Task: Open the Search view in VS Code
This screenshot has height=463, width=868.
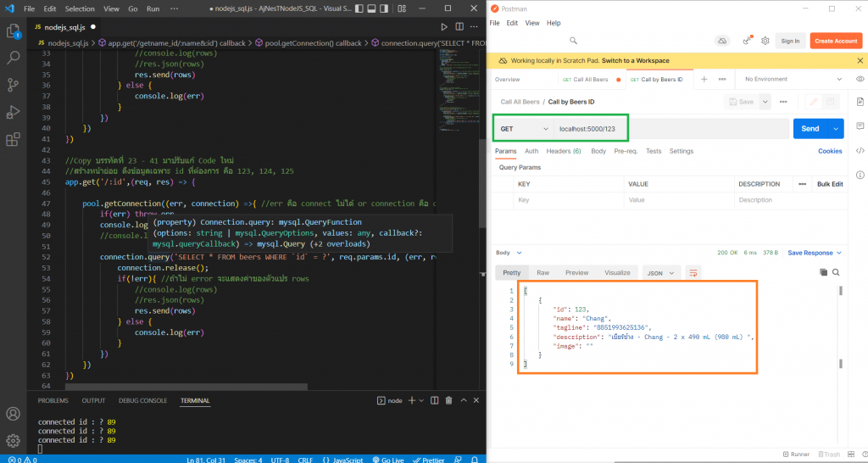Action: (x=13, y=57)
